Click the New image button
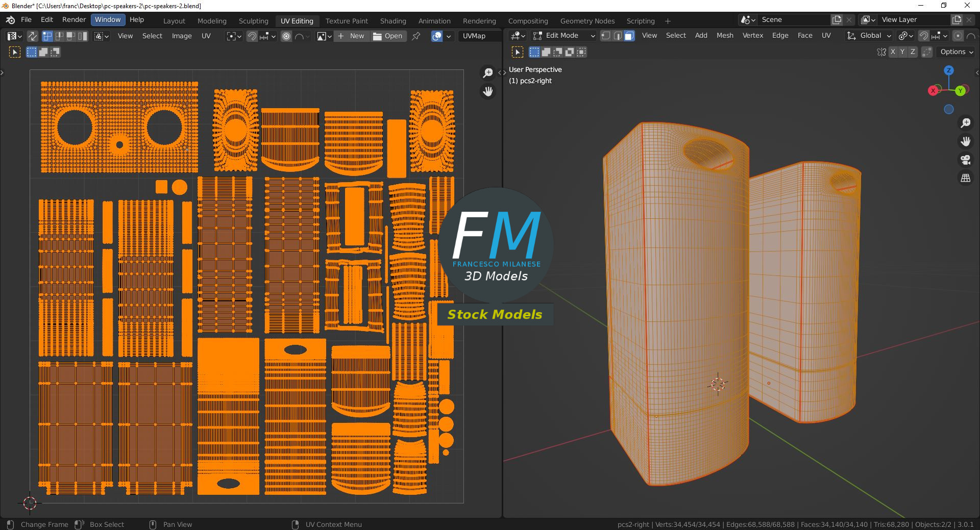 coord(351,36)
